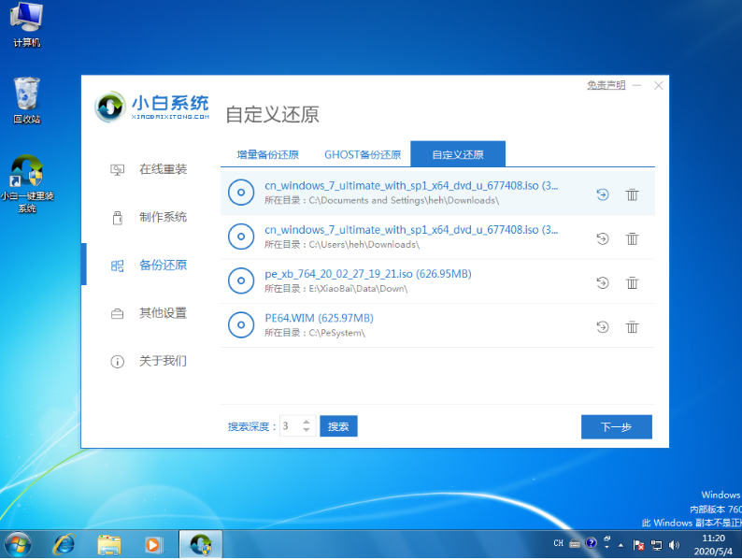742x560 pixels.
Task: Open the 免责声明 link
Action: click(606, 85)
